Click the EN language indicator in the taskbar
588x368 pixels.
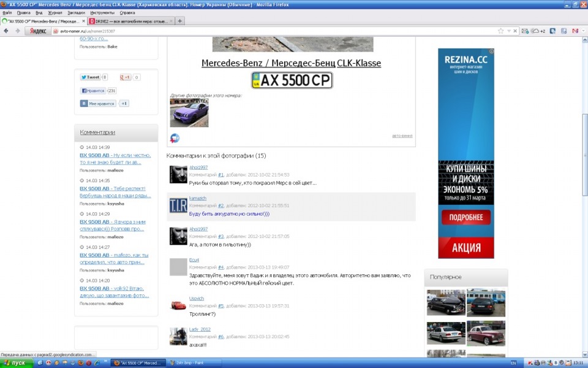pos(513,362)
